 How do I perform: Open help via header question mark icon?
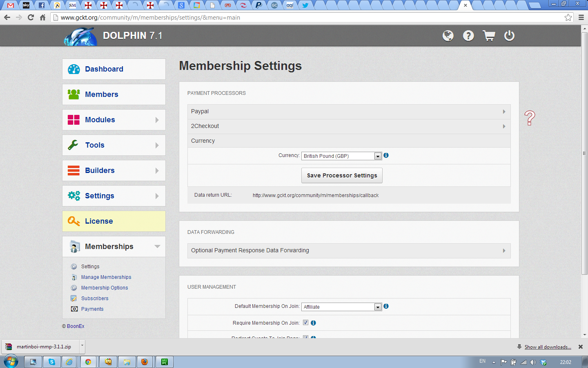click(x=468, y=36)
